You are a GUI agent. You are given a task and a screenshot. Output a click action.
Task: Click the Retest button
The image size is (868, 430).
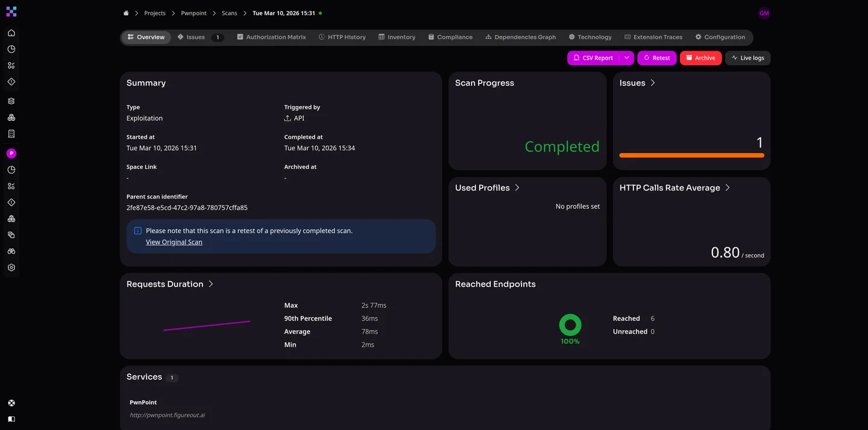coord(656,57)
